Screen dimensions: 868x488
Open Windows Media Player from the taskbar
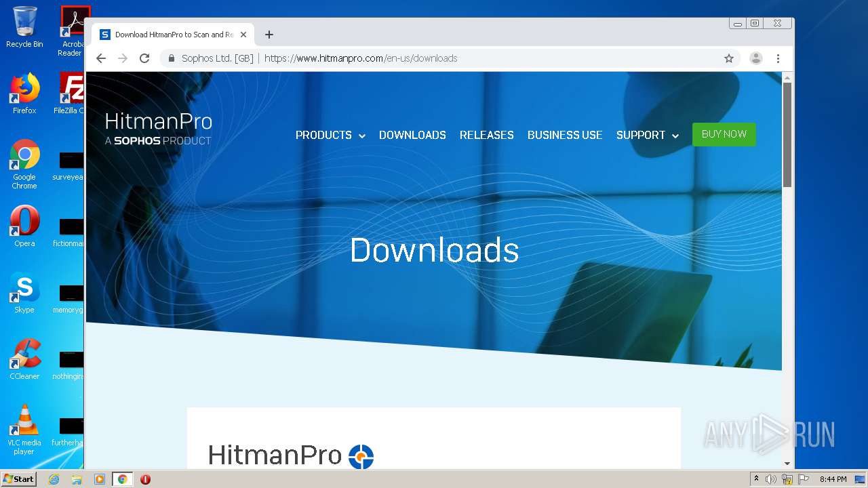[x=99, y=479]
